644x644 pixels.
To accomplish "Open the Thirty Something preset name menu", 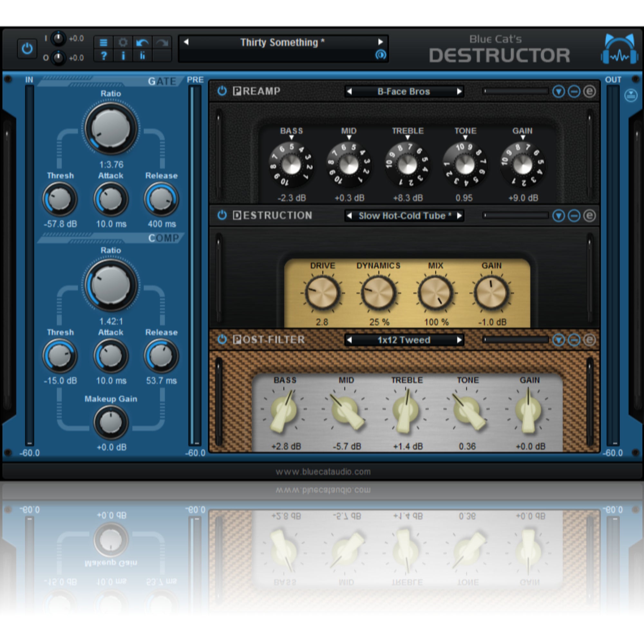I will [282, 42].
